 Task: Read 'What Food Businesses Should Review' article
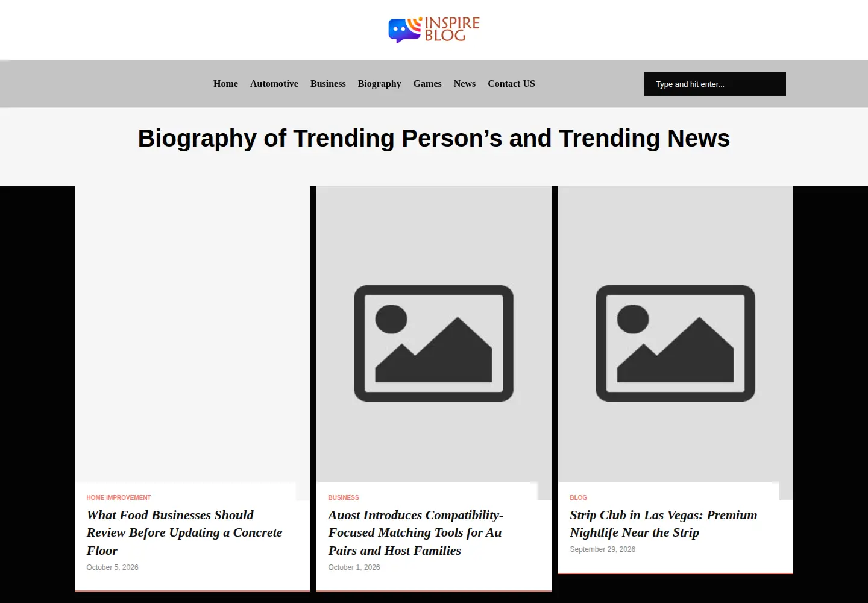(184, 532)
